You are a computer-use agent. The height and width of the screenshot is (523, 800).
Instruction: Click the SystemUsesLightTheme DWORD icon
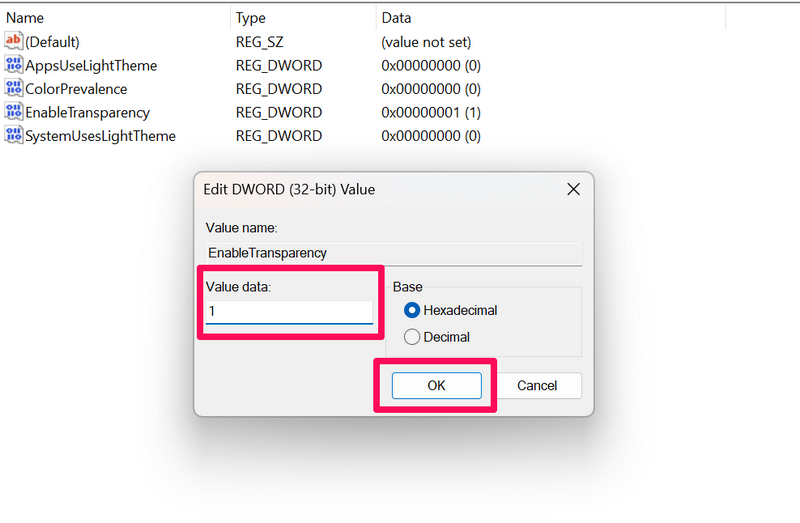tap(14, 135)
